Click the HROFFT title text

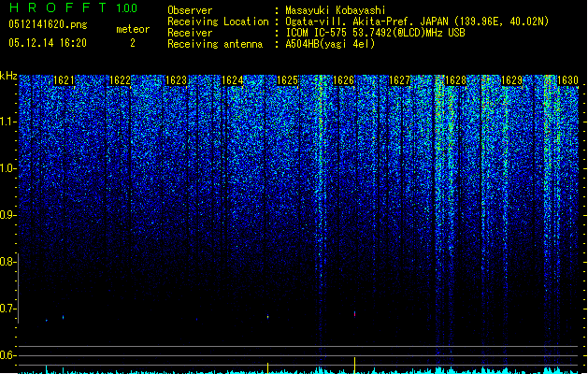(58, 7)
